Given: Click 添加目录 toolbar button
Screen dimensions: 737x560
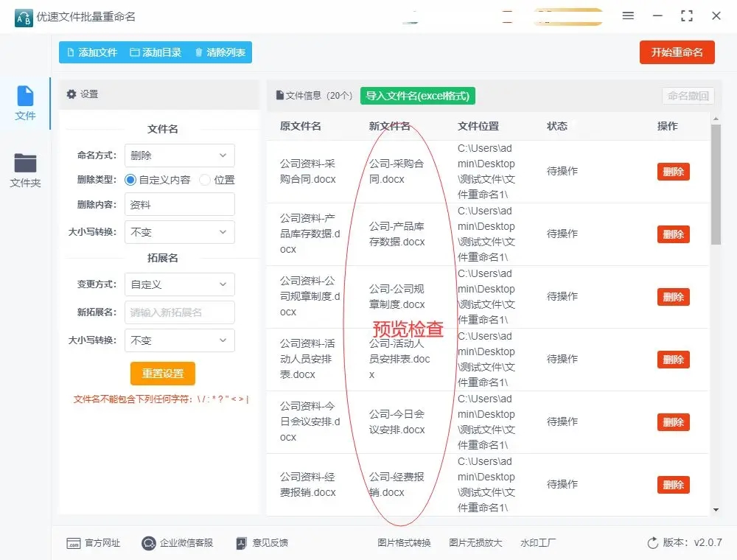Looking at the screenshot, I should 156,52.
